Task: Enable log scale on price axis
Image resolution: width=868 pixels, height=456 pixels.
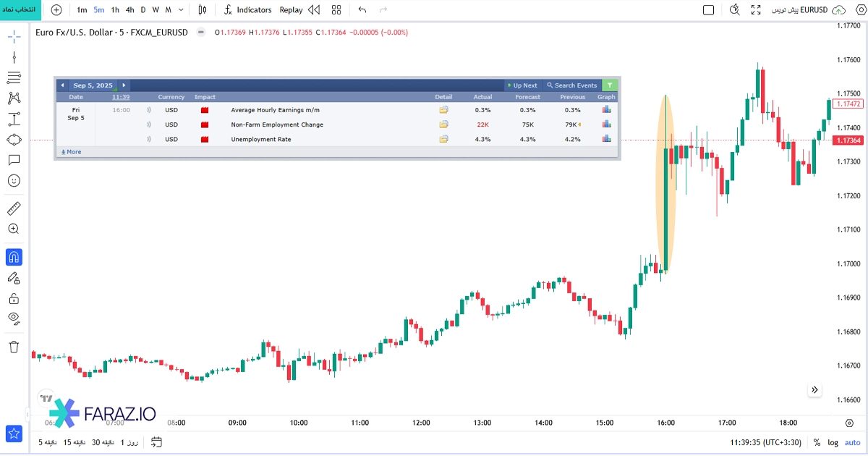Action: coord(833,442)
